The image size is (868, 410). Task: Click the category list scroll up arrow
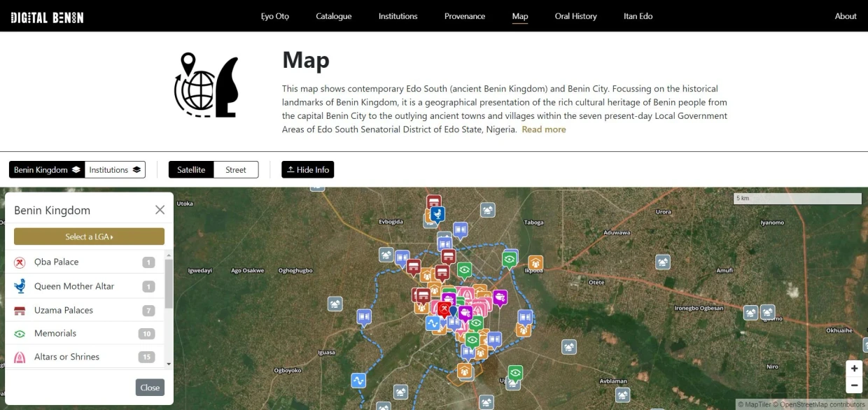point(168,255)
